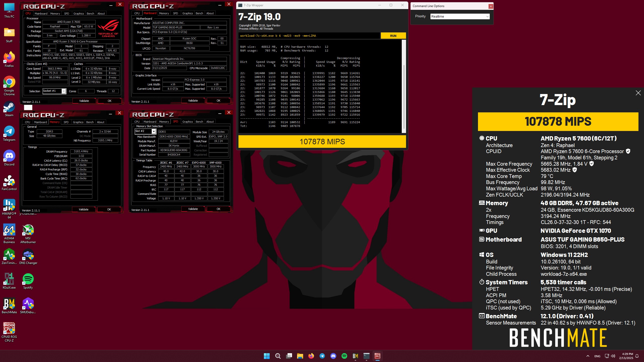The image size is (644, 362).
Task: Switch to Mainboard tab in CPU window
Action: (x=41, y=14)
